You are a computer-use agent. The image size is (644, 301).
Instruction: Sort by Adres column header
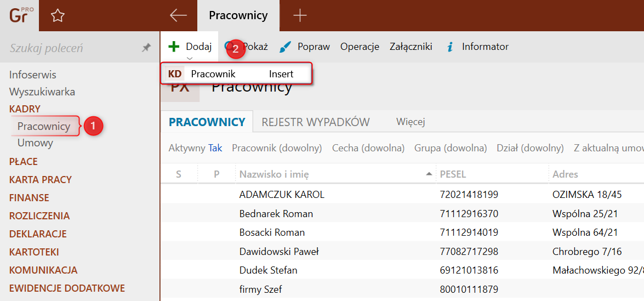tap(596, 174)
